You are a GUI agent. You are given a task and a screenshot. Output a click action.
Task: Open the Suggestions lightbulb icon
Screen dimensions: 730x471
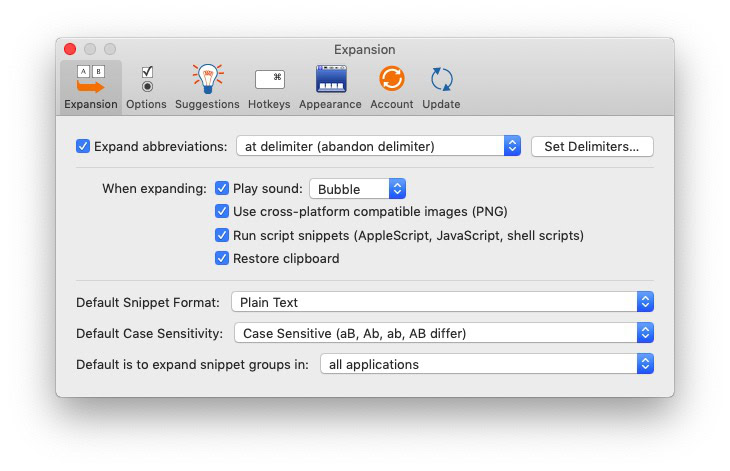tap(208, 79)
